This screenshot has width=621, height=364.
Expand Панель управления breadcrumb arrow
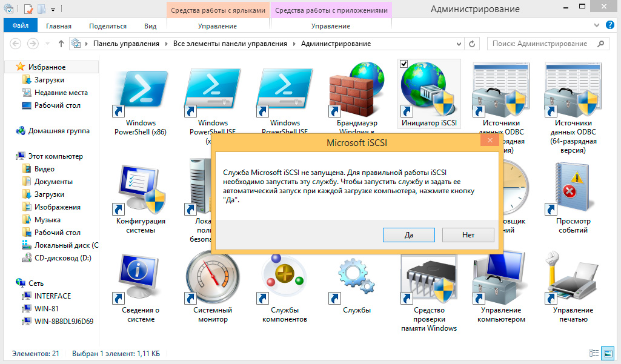[166, 44]
